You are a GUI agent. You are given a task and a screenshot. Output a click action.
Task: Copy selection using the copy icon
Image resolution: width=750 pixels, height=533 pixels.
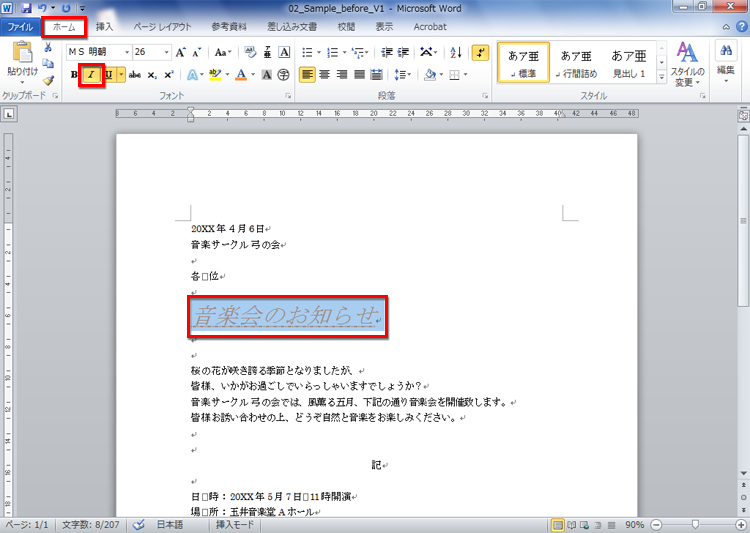[48, 64]
